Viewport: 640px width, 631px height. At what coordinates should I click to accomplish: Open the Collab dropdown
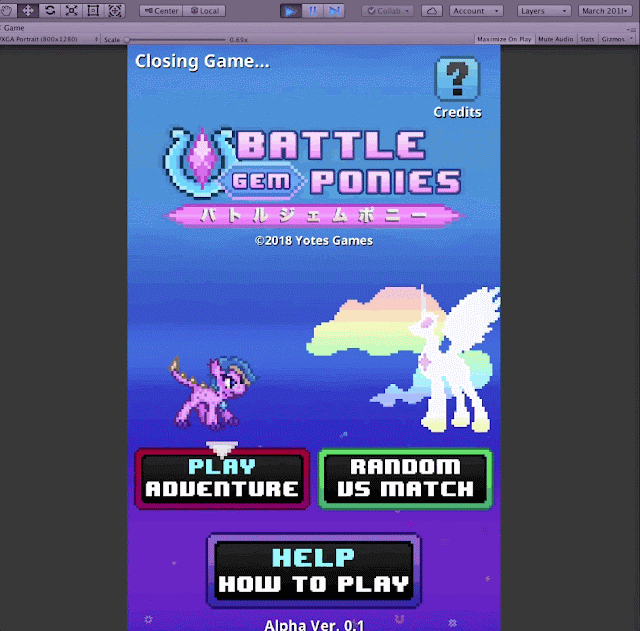(388, 11)
